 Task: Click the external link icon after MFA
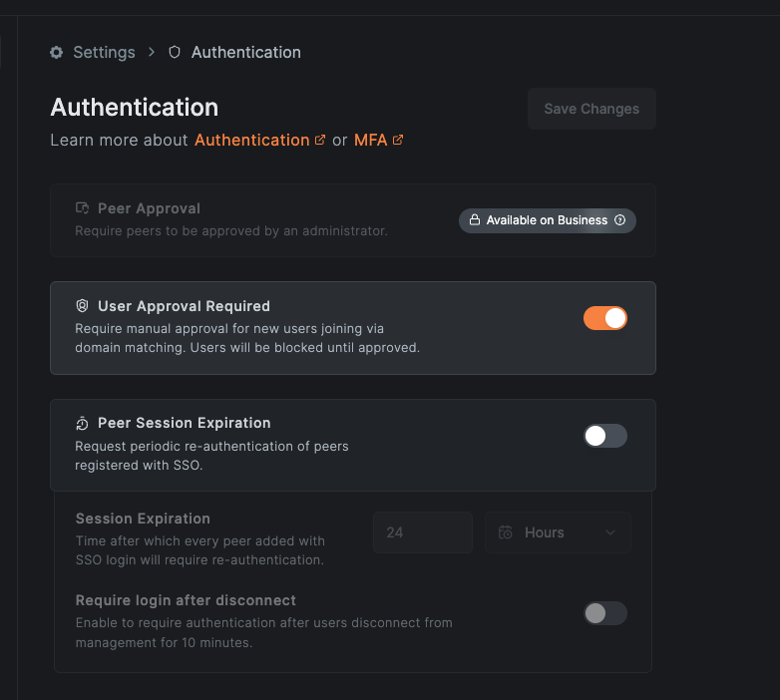pos(397,141)
